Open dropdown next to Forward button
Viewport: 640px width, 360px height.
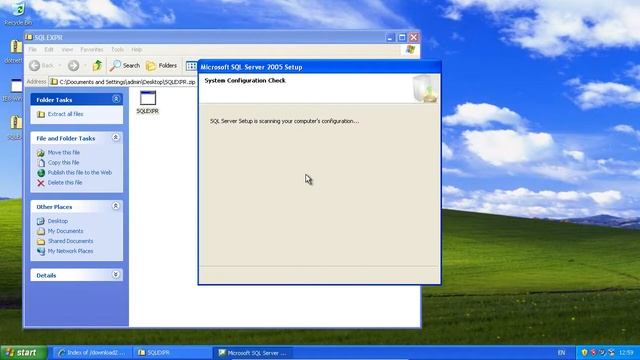coord(85,65)
